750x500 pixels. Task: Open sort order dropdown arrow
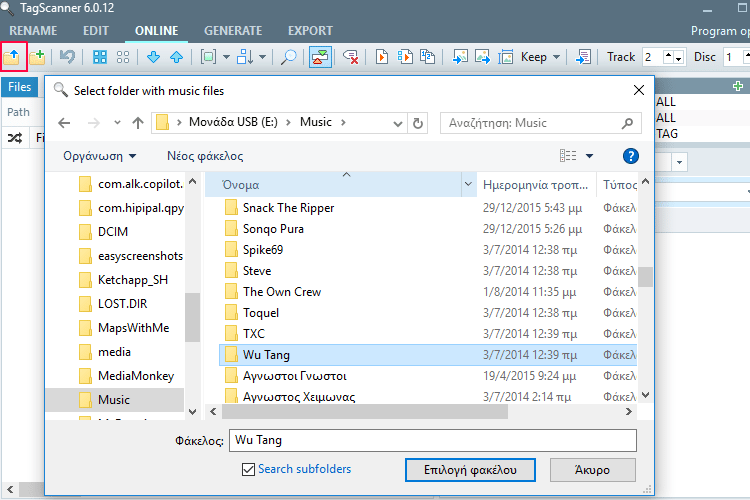(x=263, y=57)
